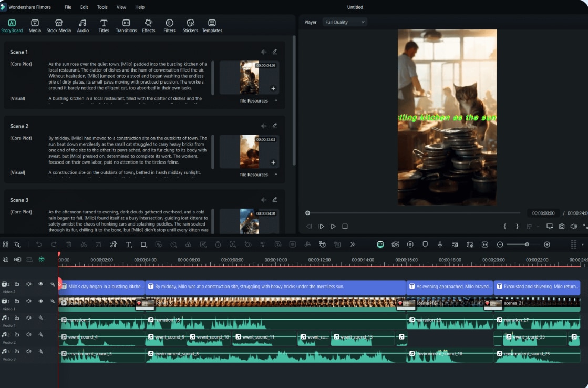Add Scene 1 clip with plus button

[273, 88]
